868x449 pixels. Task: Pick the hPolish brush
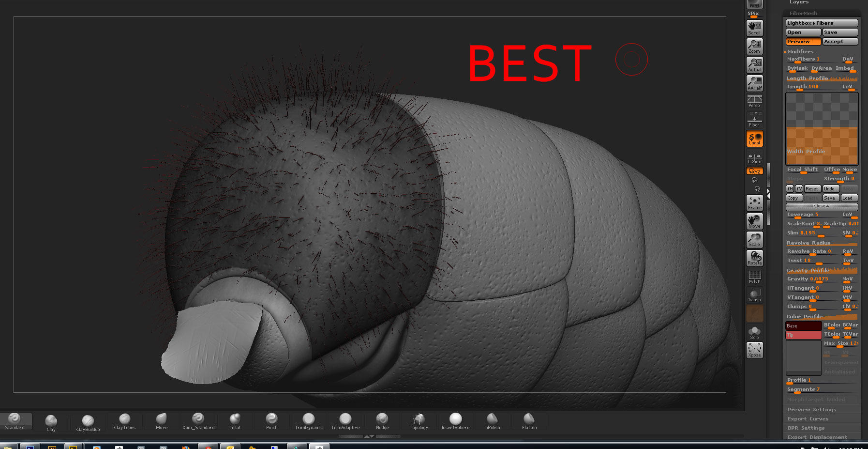(x=492, y=419)
